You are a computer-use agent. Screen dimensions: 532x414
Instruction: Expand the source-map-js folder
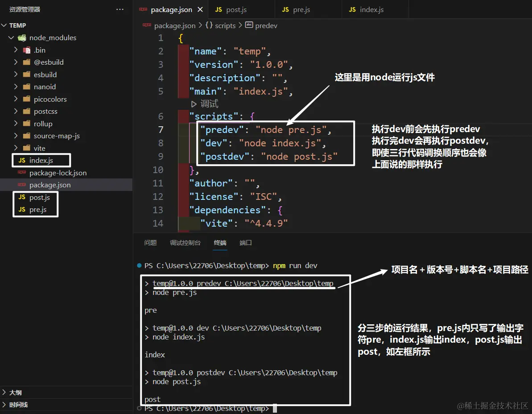pos(16,136)
